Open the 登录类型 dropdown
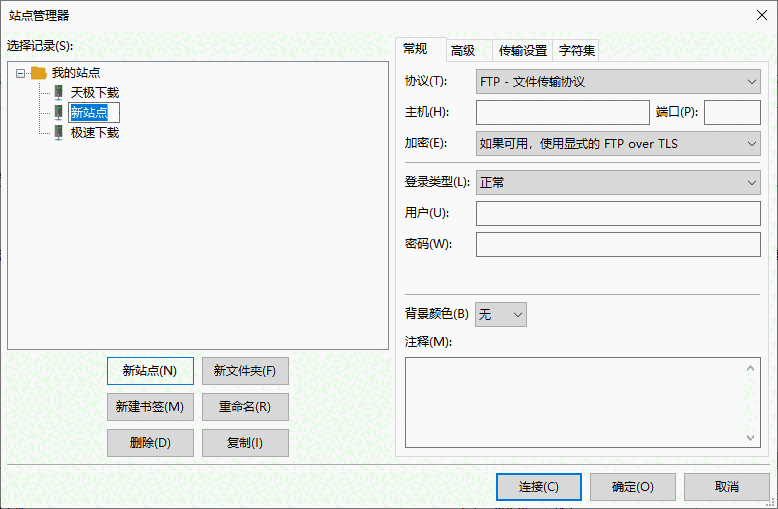778x509 pixels. click(x=618, y=183)
